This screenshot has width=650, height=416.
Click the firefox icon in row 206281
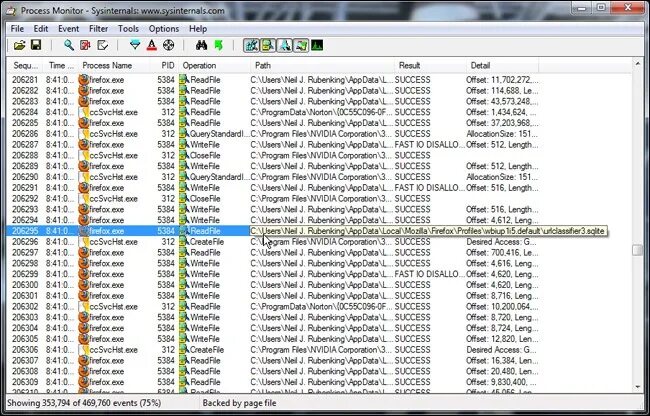coord(84,80)
